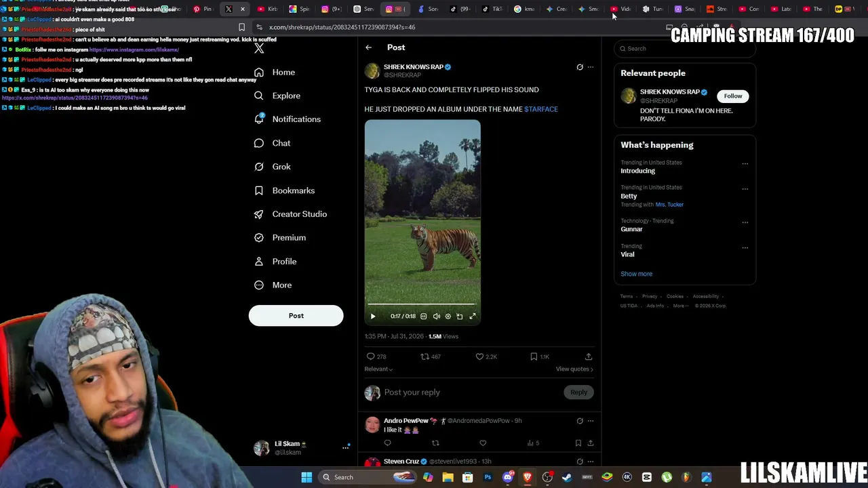The width and height of the screenshot is (868, 488).
Task: Enter fullscreen on the video
Action: click(x=473, y=317)
